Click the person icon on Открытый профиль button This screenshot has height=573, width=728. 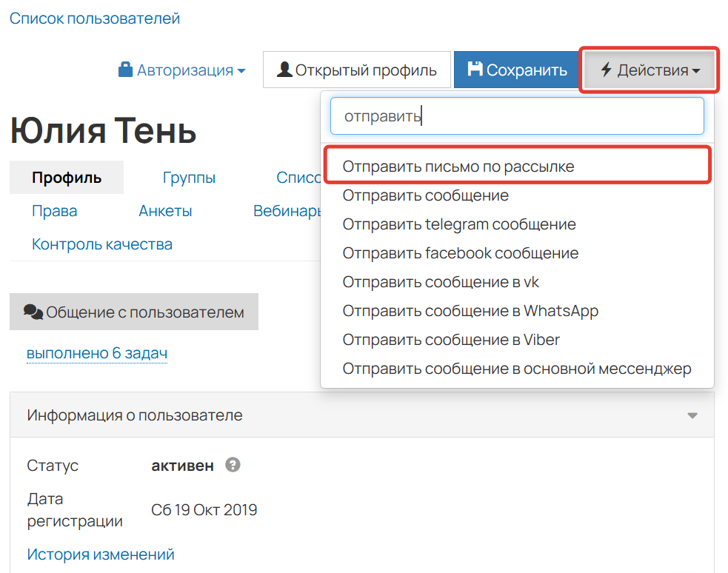click(x=283, y=69)
